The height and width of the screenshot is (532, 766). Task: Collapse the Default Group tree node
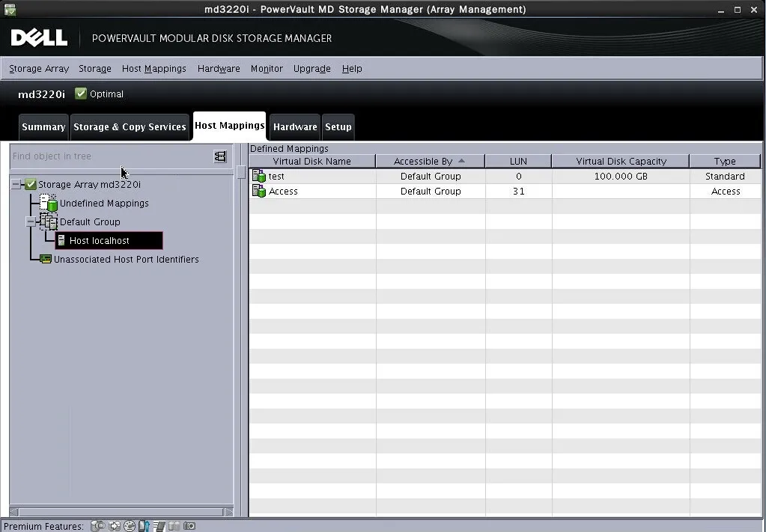[x=31, y=221]
